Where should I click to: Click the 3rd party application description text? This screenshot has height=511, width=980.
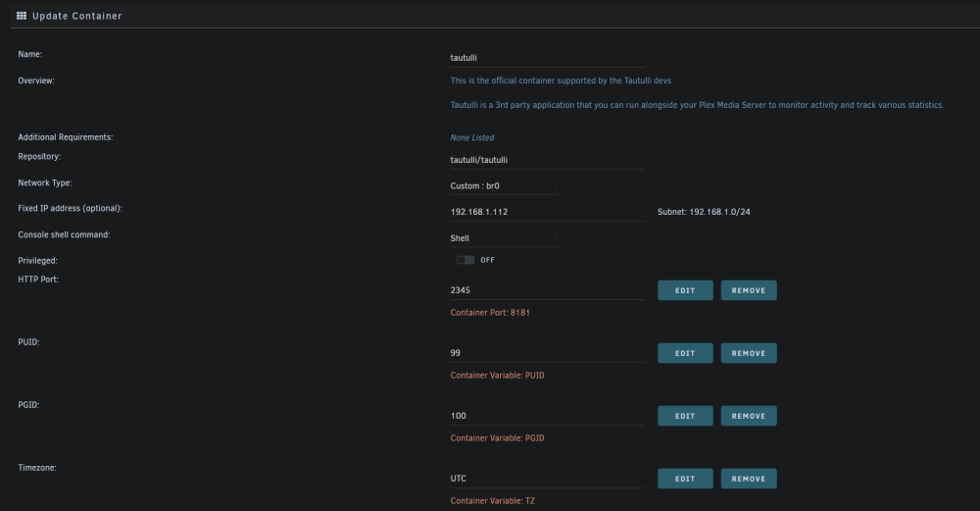pyautogui.click(x=697, y=105)
